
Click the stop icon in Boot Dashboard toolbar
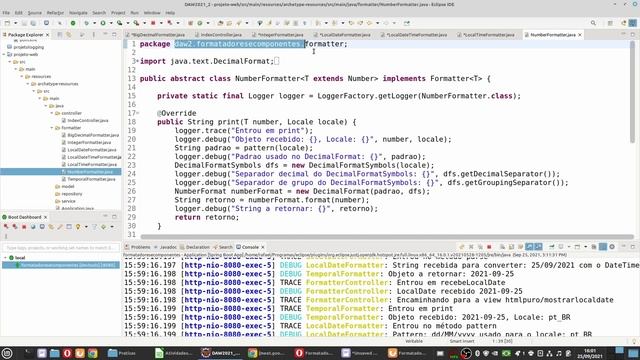click(24, 227)
